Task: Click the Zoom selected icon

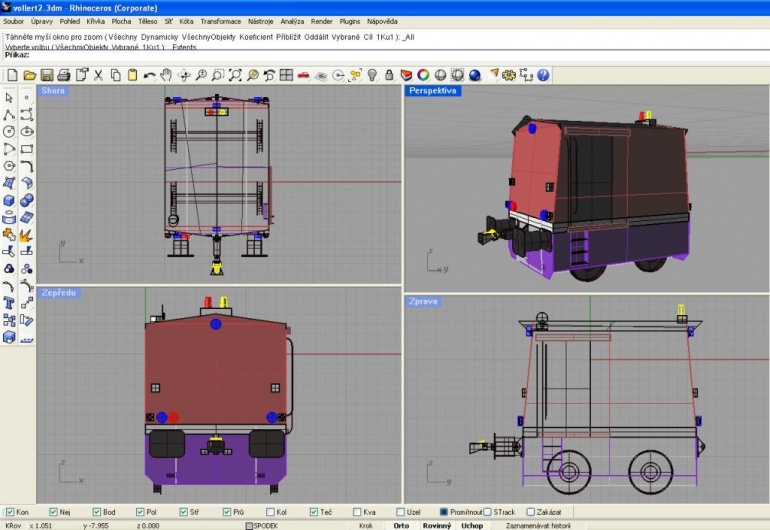Action: [x=252, y=75]
